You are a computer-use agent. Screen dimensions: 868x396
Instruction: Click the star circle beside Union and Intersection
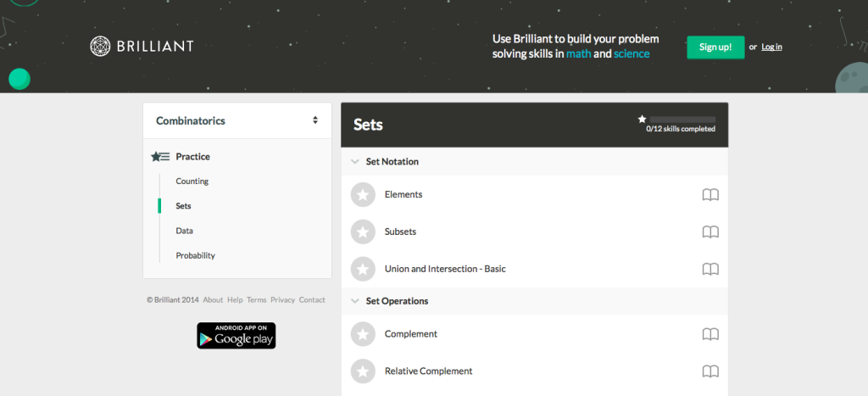click(363, 269)
